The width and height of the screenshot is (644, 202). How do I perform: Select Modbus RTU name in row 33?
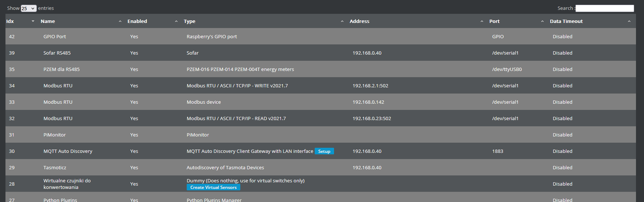pos(58,102)
